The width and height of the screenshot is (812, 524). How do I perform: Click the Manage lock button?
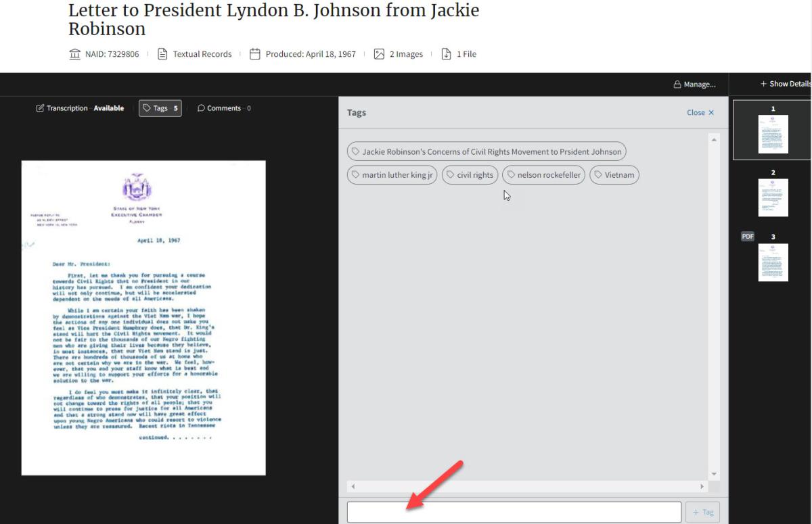694,85
